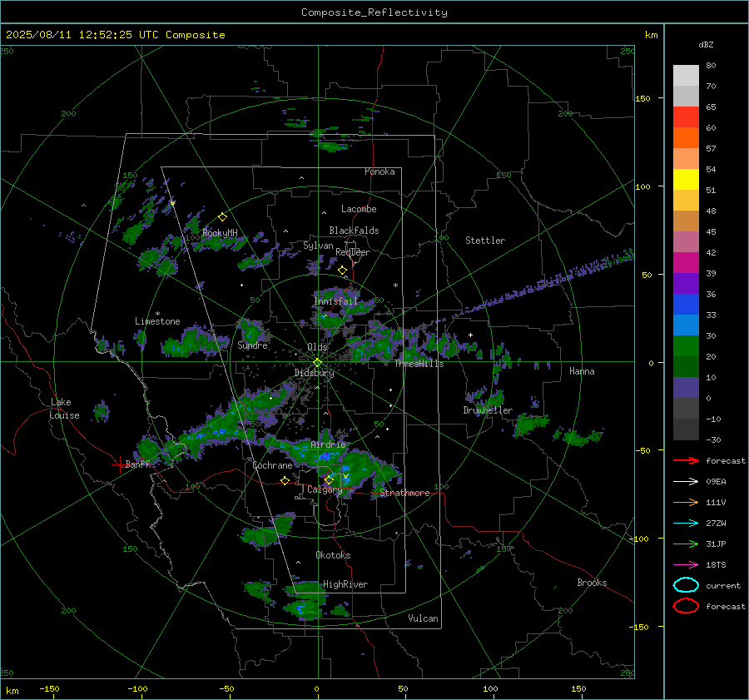Pick the dark orange 60 dBZ swatch
Image resolution: width=749 pixels, height=700 pixels.
click(686, 137)
